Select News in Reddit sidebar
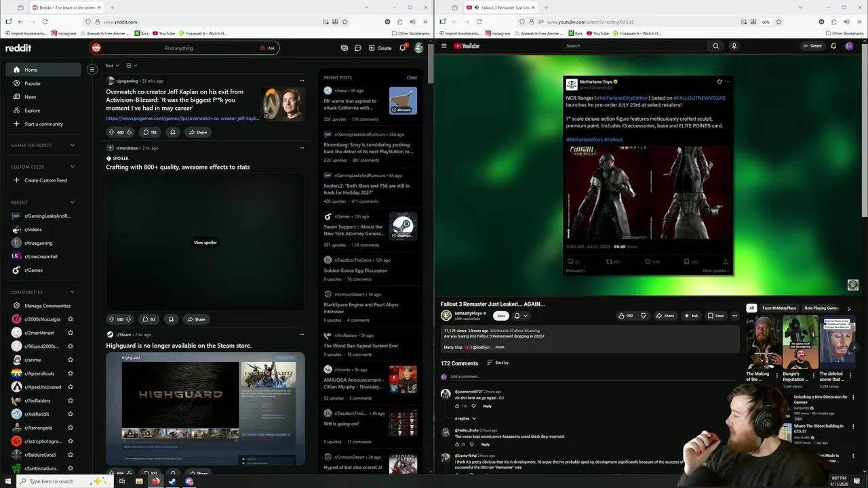Viewport: 868px width, 488px height. [43, 97]
